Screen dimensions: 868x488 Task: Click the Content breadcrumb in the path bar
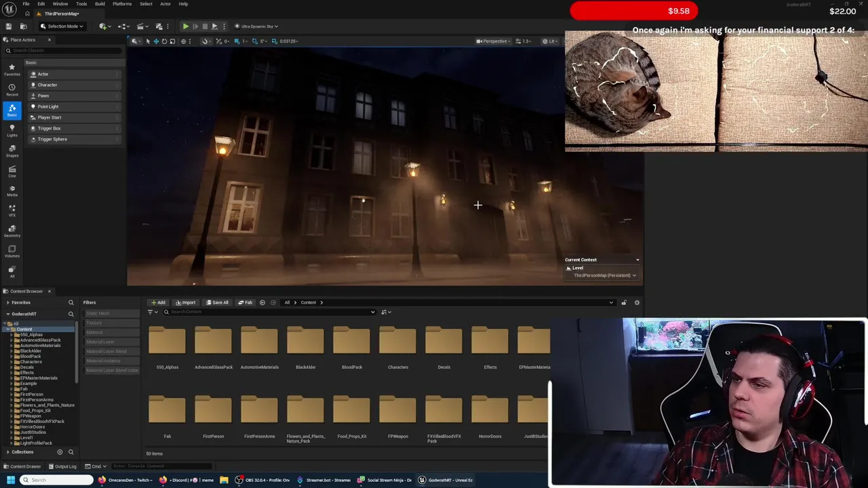[309, 302]
